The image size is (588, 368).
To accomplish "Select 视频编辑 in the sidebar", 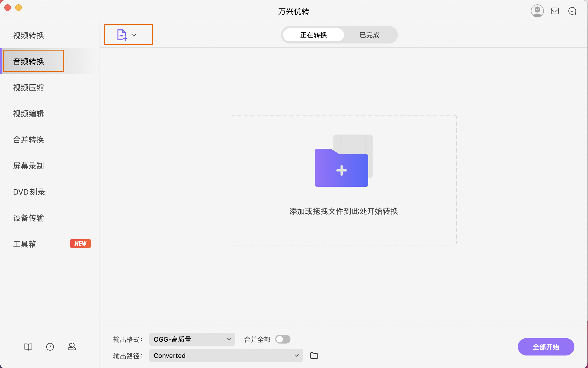I will (50, 113).
